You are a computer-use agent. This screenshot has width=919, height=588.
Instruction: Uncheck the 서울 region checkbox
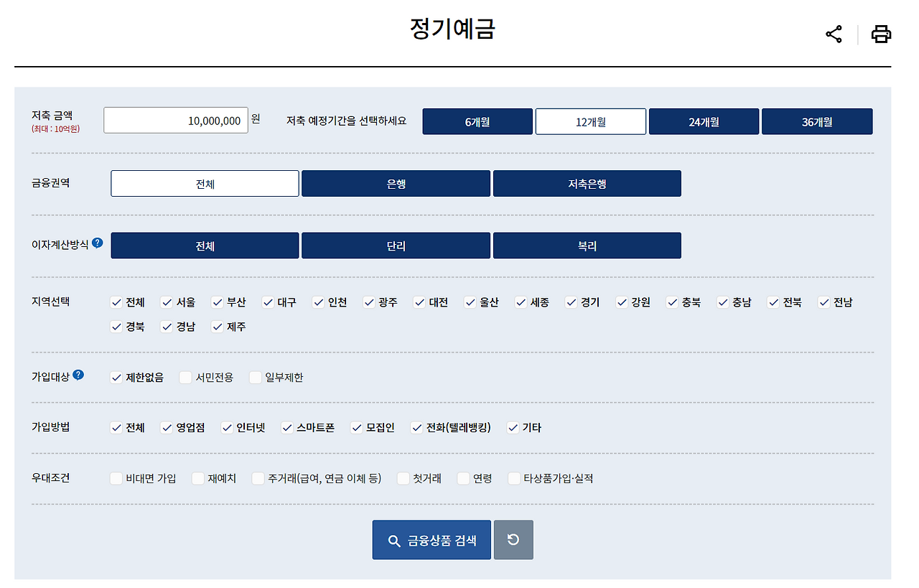pyautogui.click(x=166, y=302)
